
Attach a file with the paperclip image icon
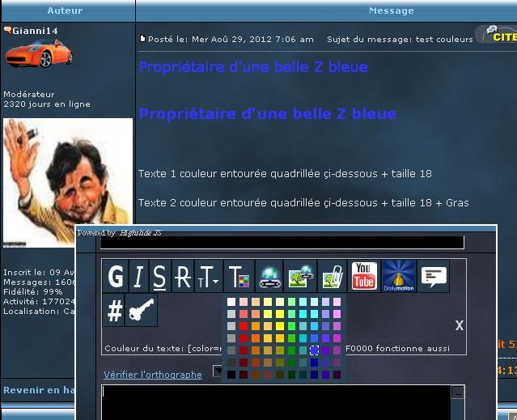(332, 277)
